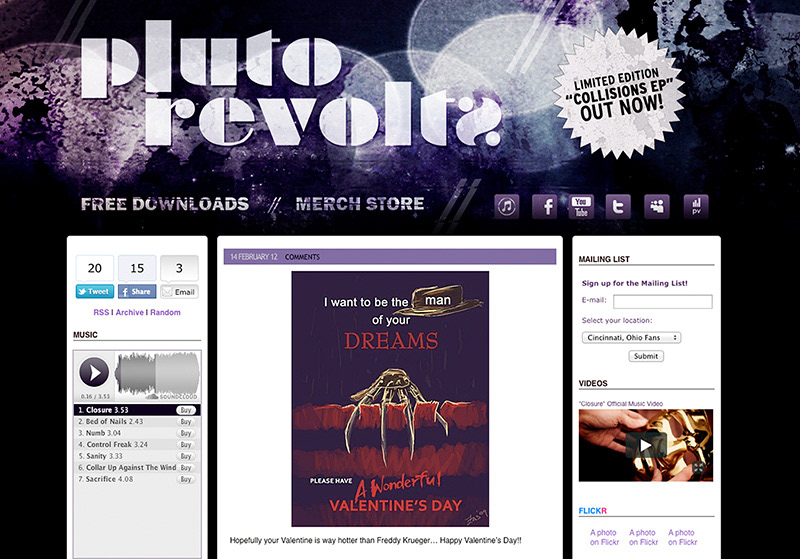800x559 pixels.
Task: Go to the Twitter profile icon
Action: (x=619, y=206)
